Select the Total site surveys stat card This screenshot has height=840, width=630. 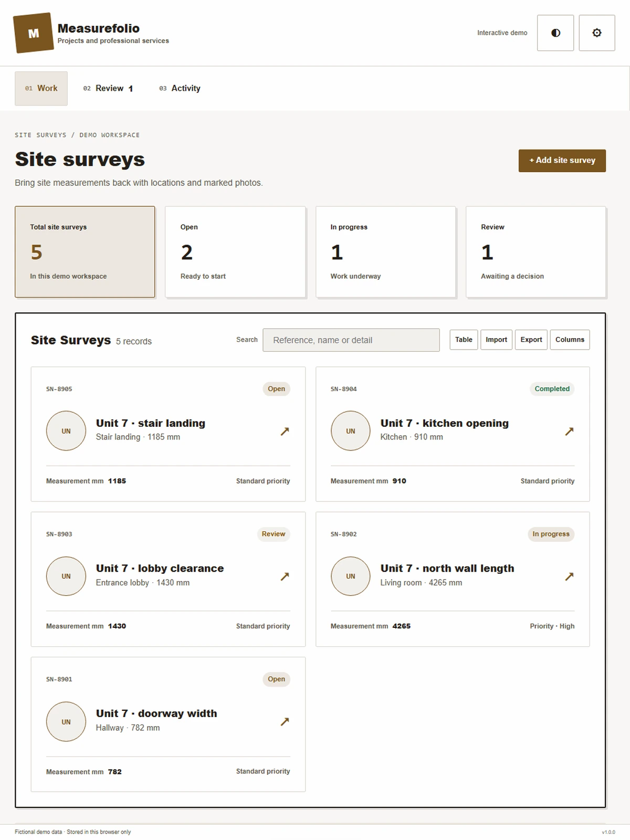pyautogui.click(x=85, y=252)
